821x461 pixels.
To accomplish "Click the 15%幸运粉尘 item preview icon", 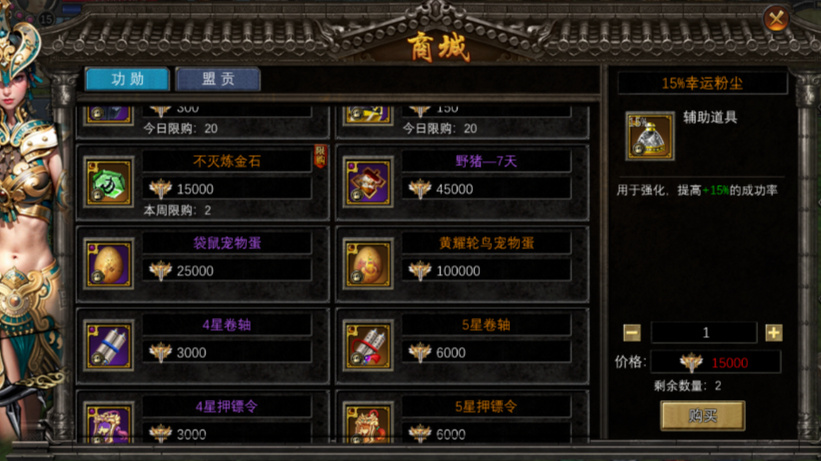I will click(650, 136).
